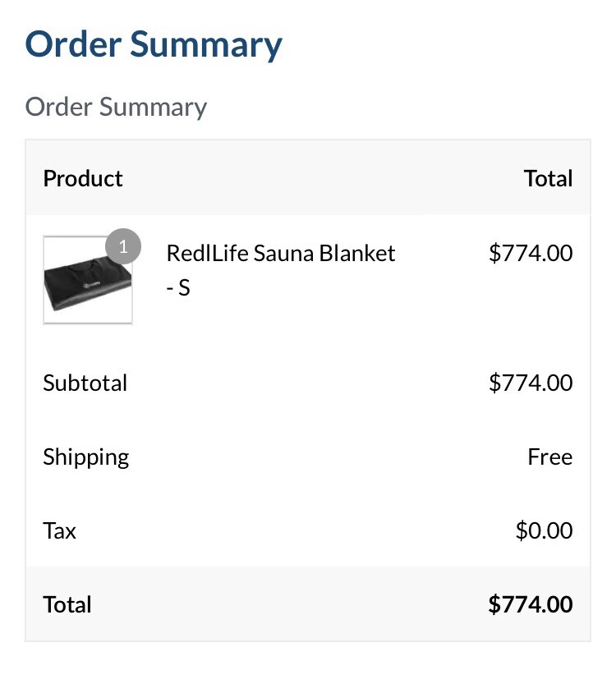
Task: Click the "- S" size variant text
Action: [178, 288]
